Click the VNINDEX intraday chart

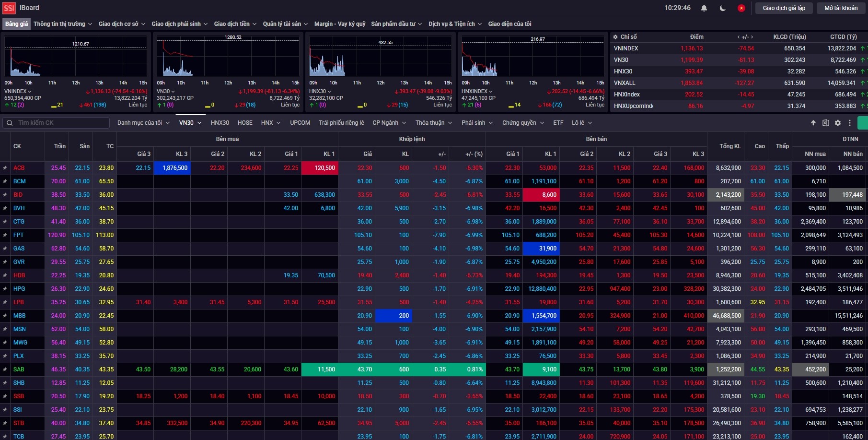point(76,56)
